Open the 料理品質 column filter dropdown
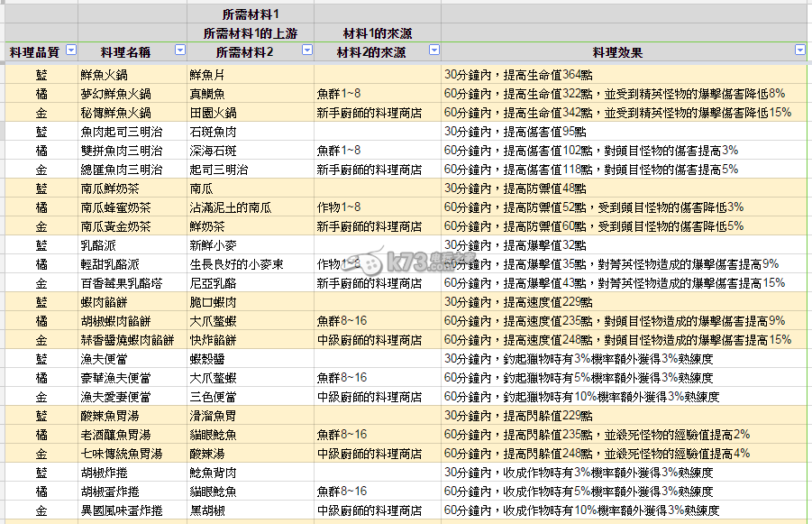 pyautogui.click(x=71, y=51)
